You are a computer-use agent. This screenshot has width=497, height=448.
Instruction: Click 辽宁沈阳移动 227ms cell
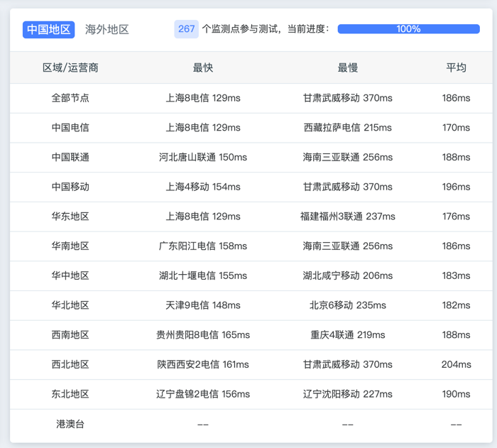348,394
